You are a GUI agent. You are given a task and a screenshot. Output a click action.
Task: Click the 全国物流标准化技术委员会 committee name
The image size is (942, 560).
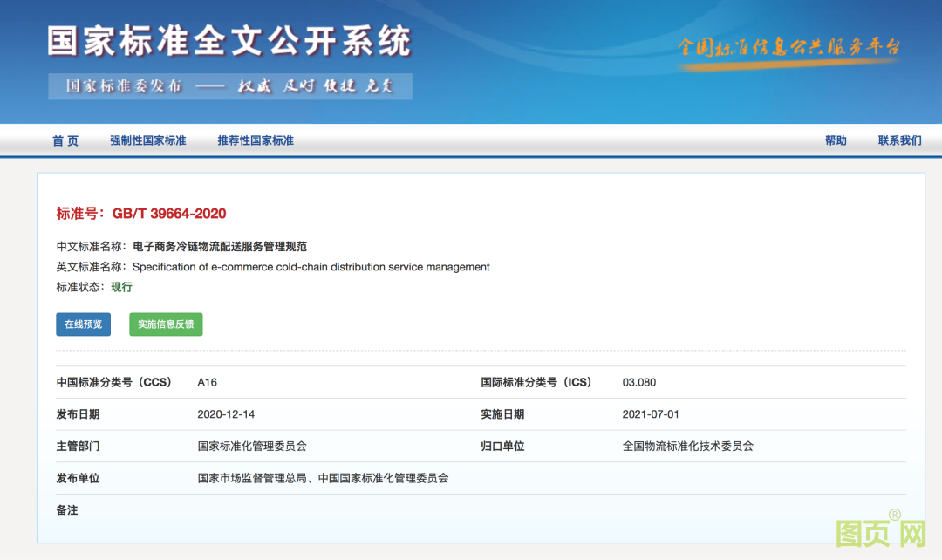pos(687,446)
